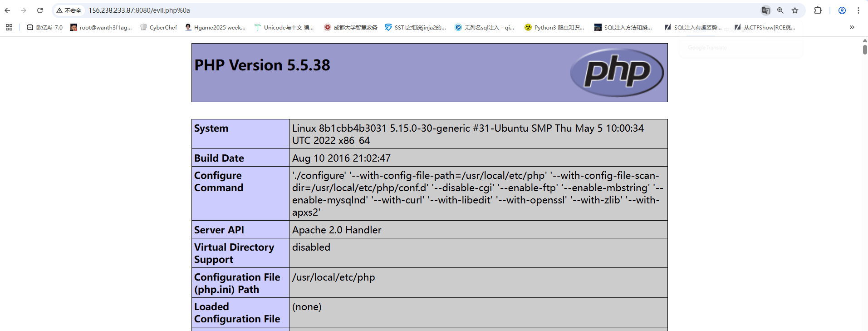Open the SSTI之细说jinja2 bookmark
The width and height of the screenshot is (868, 331).
415,27
